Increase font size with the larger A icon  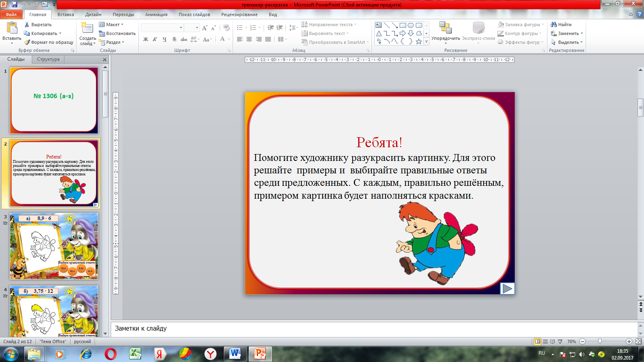pos(205,28)
